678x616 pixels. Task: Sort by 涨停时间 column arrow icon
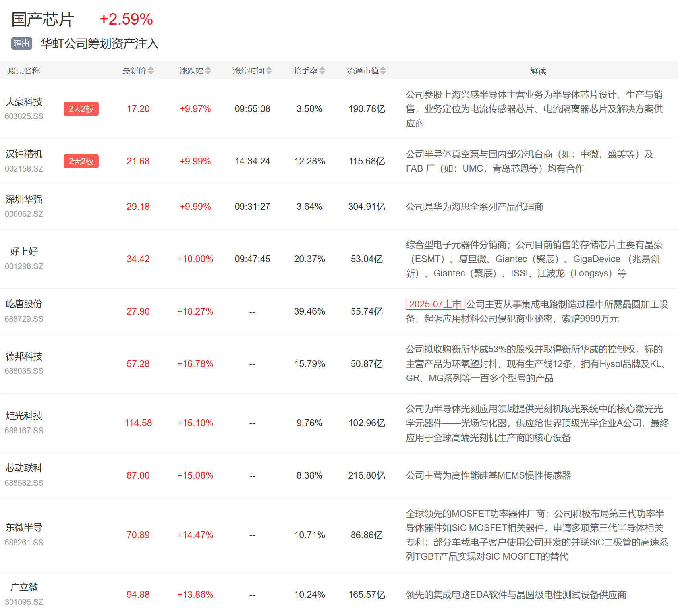[269, 71]
